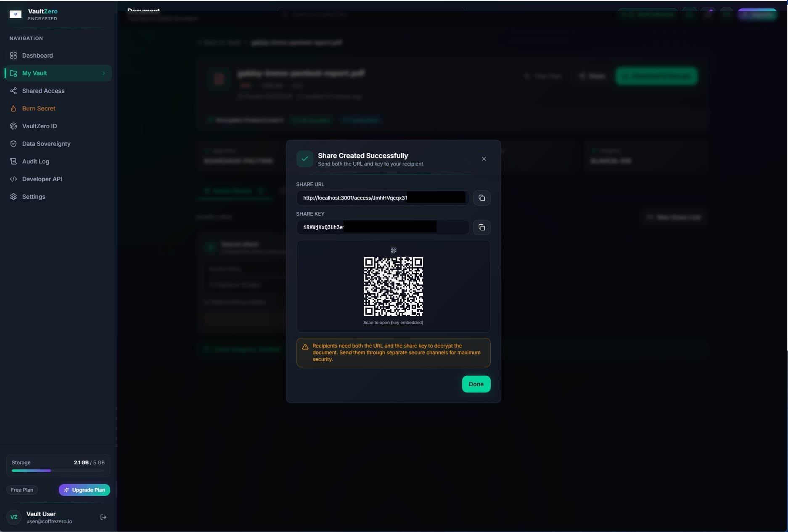
Task: Click the logout icon beside Vault User
Action: pyautogui.click(x=103, y=517)
